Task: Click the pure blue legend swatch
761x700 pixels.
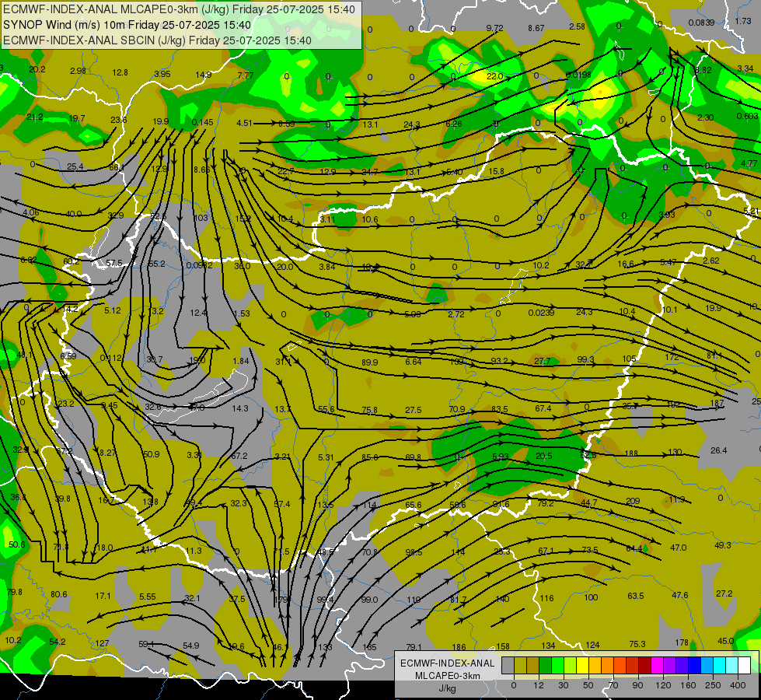Action: (694, 665)
